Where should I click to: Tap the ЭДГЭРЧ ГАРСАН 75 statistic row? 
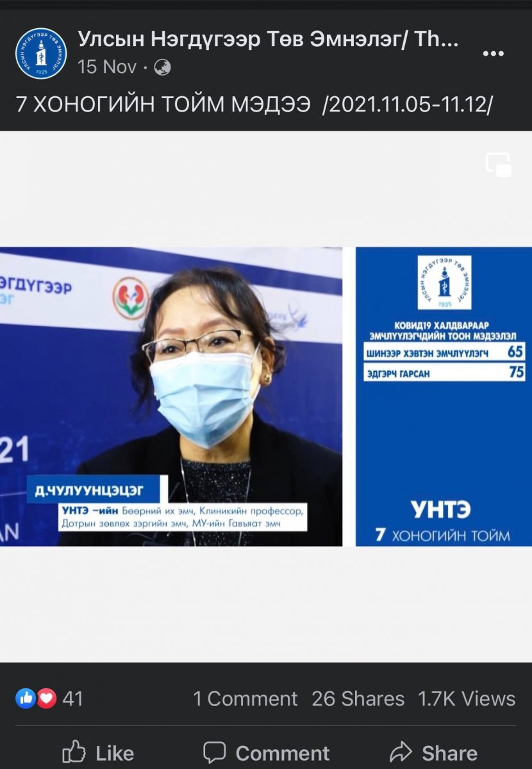[x=444, y=372]
